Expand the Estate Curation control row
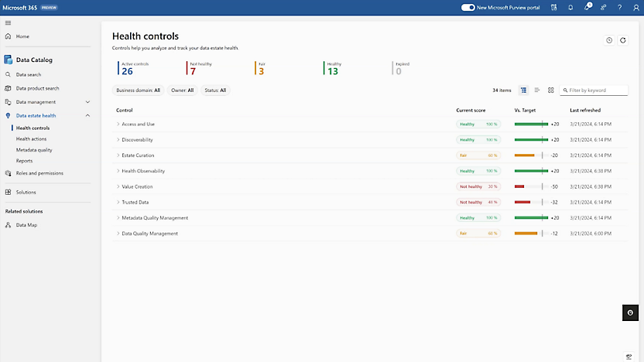This screenshot has height=362, width=644. (x=118, y=155)
